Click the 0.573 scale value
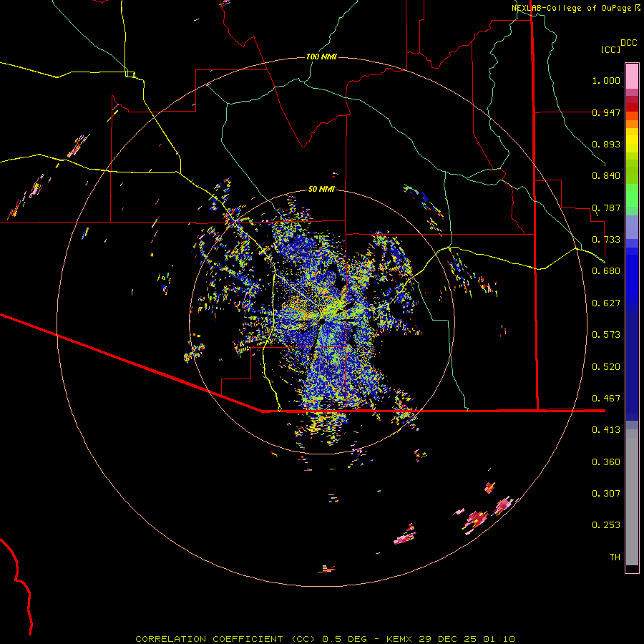Viewport: 644px width, 644px height. coord(606,335)
